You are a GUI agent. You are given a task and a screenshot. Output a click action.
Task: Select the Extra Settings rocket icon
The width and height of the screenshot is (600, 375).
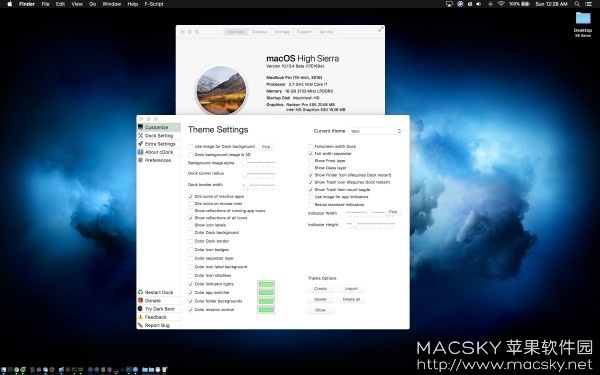point(140,144)
